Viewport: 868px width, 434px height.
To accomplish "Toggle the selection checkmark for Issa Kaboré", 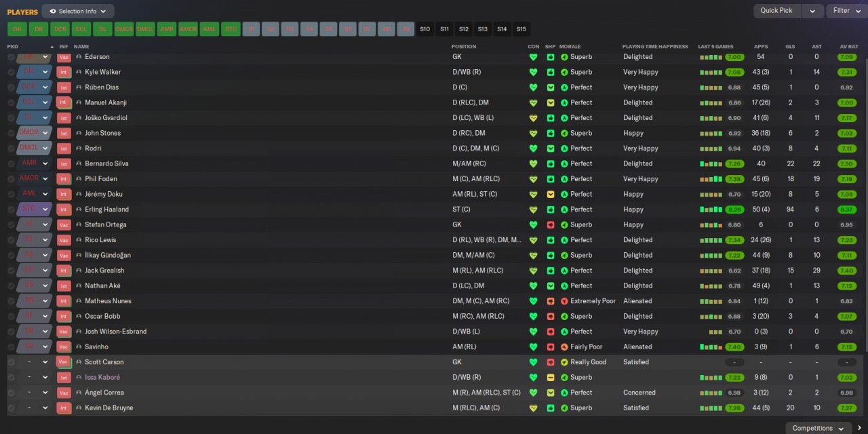I will (11, 377).
